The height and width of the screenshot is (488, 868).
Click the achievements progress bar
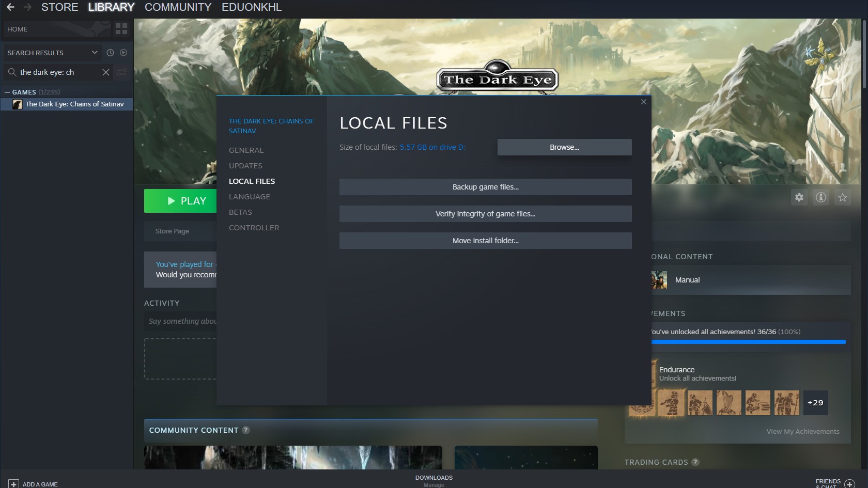(x=748, y=342)
